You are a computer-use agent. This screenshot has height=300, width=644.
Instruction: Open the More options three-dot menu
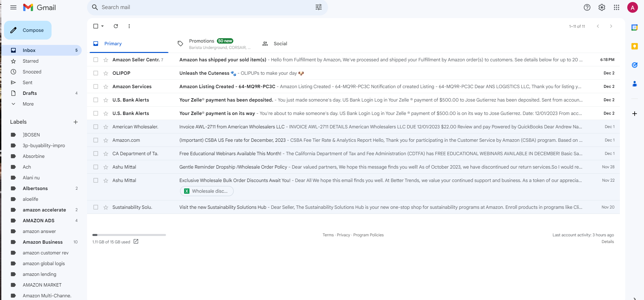(129, 26)
